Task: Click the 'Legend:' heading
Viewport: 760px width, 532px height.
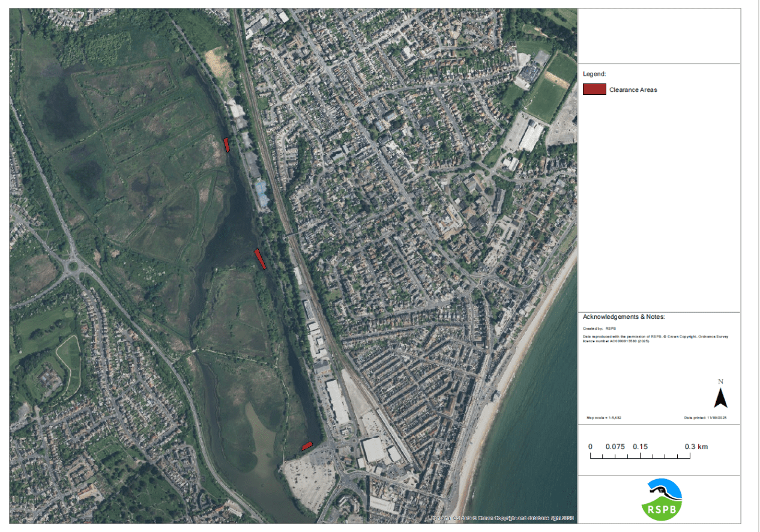Action: [x=594, y=74]
